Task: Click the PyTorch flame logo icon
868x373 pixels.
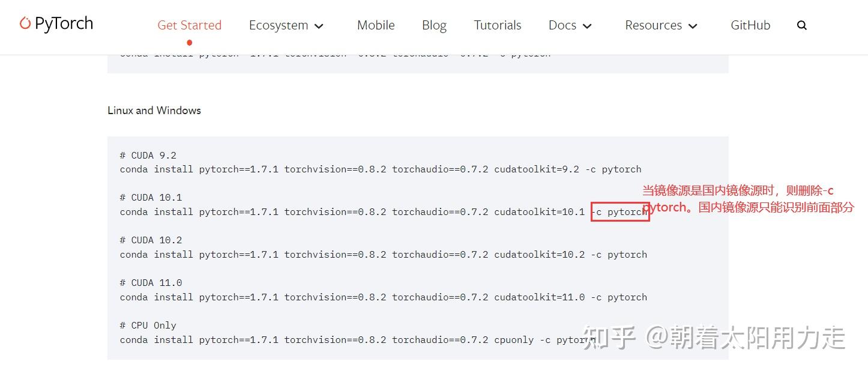Action: tap(25, 23)
